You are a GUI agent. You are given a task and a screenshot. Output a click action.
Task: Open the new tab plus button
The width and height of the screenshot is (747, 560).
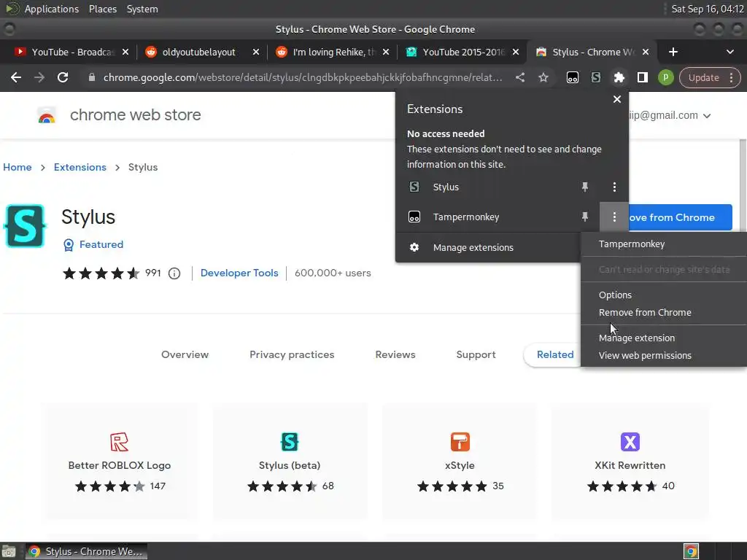tap(673, 52)
